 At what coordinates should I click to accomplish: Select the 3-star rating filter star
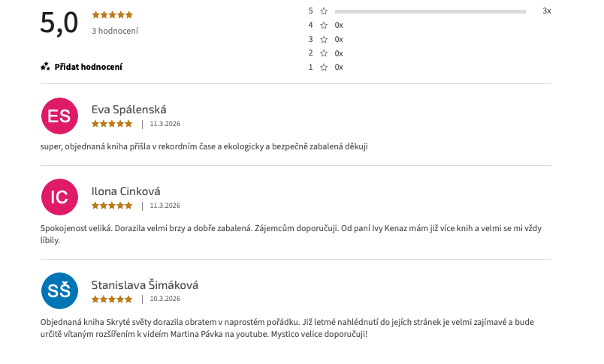tap(324, 39)
